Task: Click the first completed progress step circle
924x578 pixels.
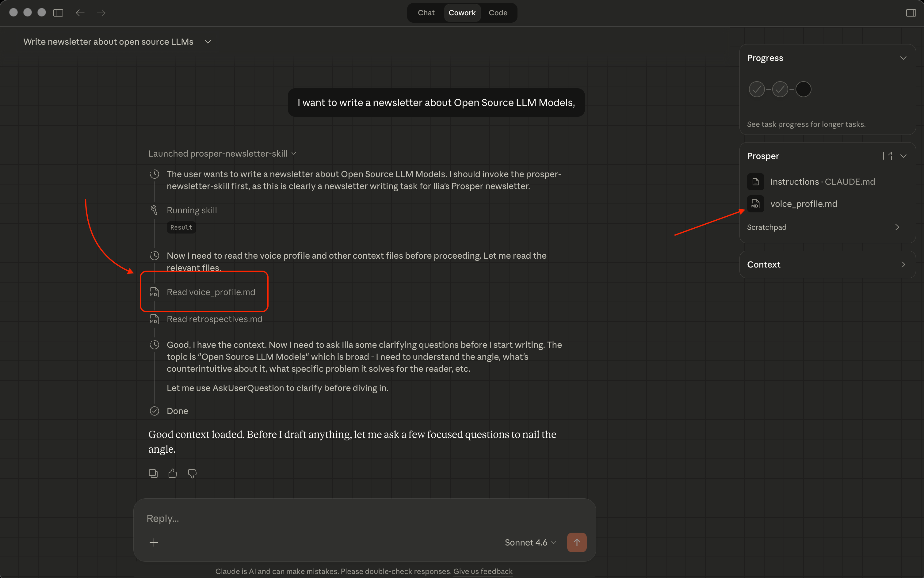Action: coord(757,89)
